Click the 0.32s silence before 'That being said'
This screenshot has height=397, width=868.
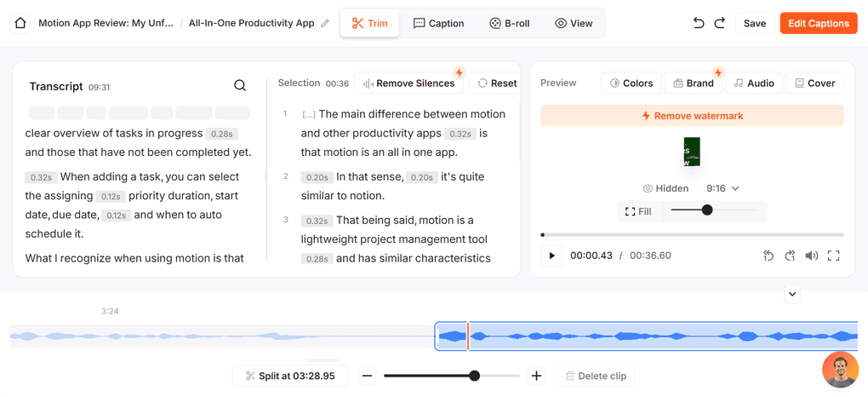tap(317, 221)
